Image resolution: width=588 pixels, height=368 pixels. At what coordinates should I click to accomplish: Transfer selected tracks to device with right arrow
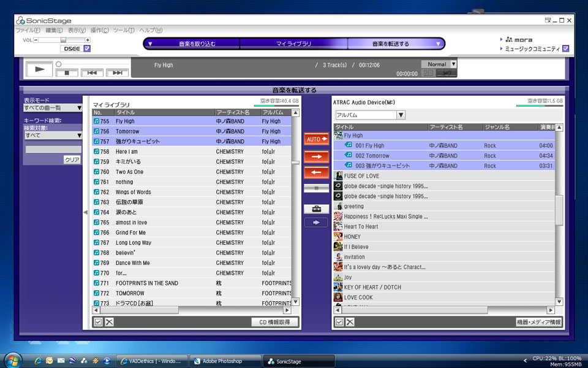pos(317,156)
